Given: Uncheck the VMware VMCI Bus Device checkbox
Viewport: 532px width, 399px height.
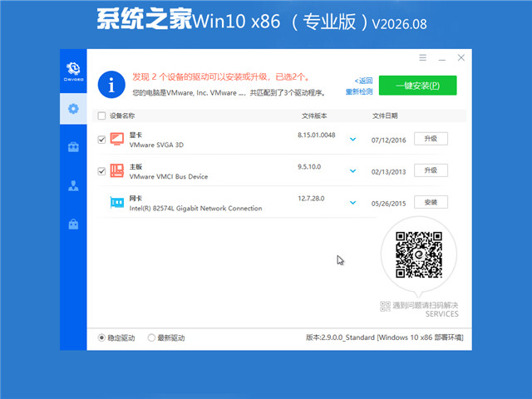Looking at the screenshot, I should click(x=101, y=171).
